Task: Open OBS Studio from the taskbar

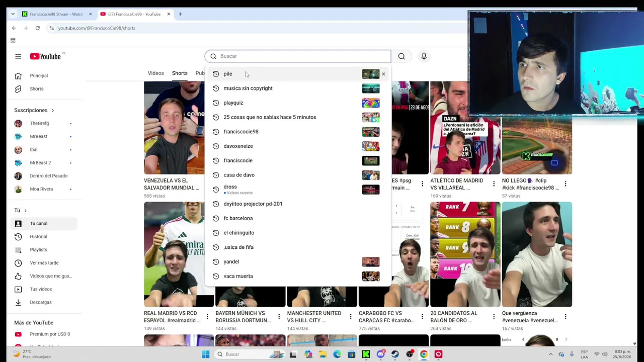Action: coord(410,354)
